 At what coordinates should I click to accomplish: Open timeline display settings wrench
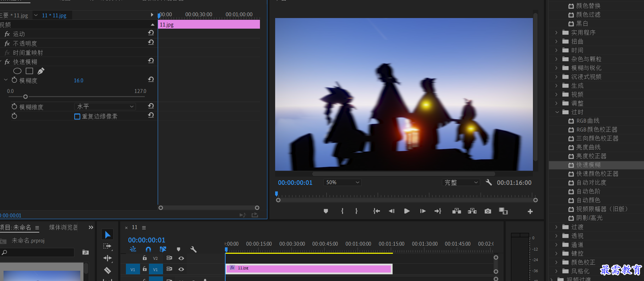(193, 249)
